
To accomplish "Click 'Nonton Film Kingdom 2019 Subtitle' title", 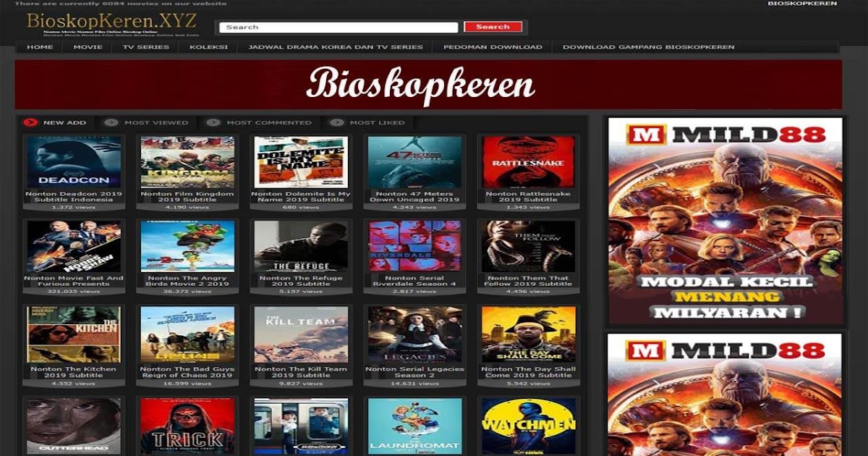I will (187, 197).
